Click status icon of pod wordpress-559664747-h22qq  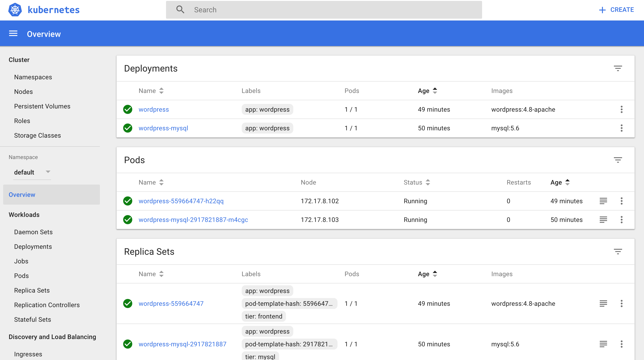128,201
